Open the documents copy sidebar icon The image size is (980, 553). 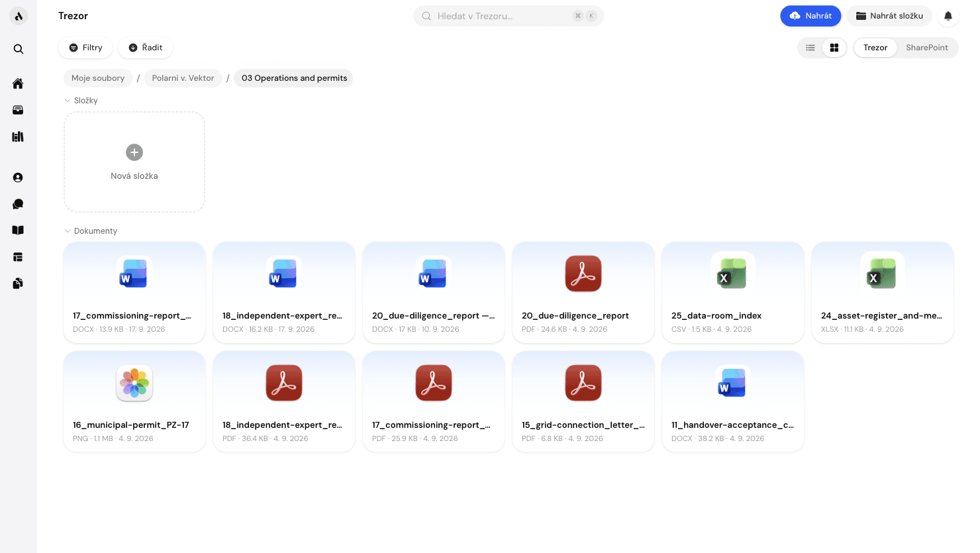pyautogui.click(x=19, y=283)
